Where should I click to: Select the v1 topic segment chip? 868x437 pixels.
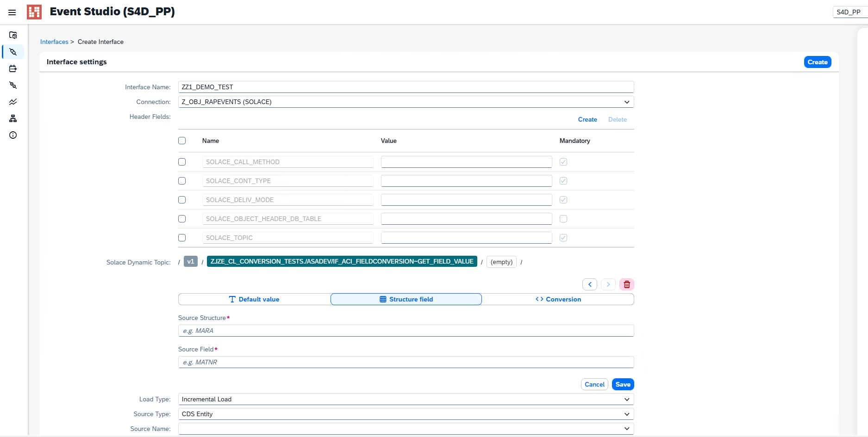click(191, 261)
